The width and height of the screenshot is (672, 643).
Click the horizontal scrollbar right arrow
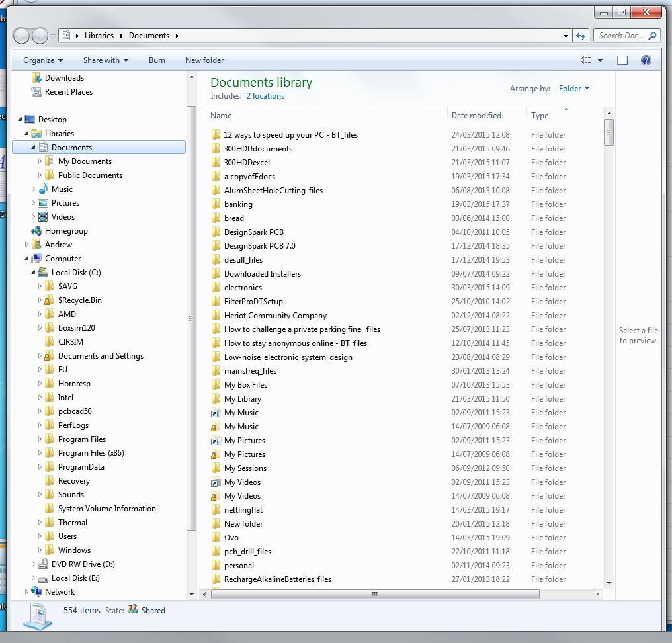point(597,594)
